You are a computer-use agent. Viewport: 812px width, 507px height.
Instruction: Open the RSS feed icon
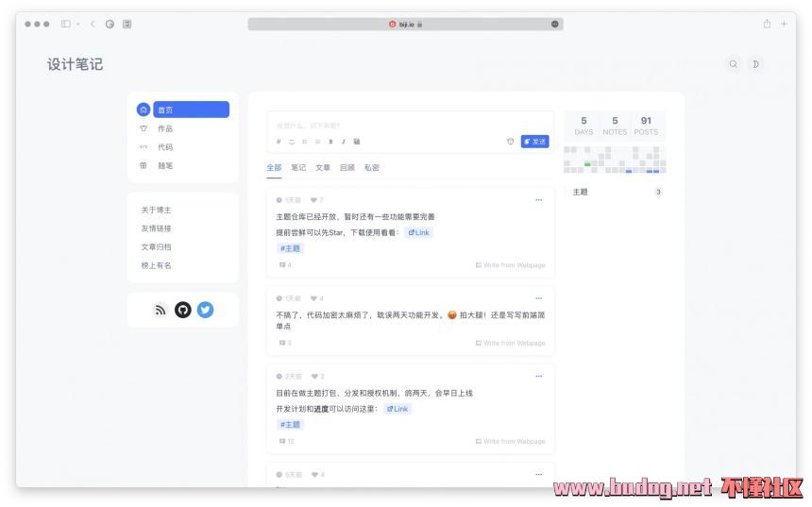[x=161, y=310]
